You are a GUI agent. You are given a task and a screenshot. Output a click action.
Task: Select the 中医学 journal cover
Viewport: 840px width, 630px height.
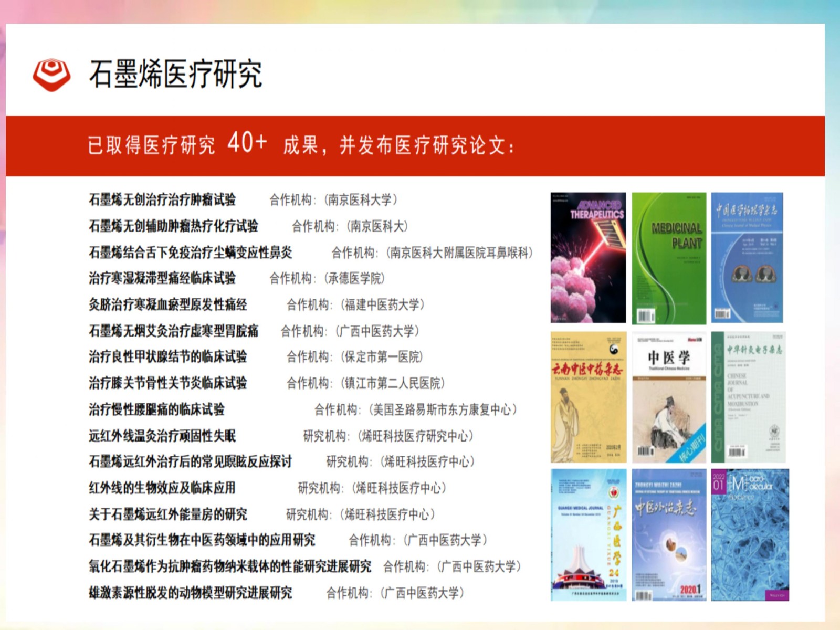(669, 397)
